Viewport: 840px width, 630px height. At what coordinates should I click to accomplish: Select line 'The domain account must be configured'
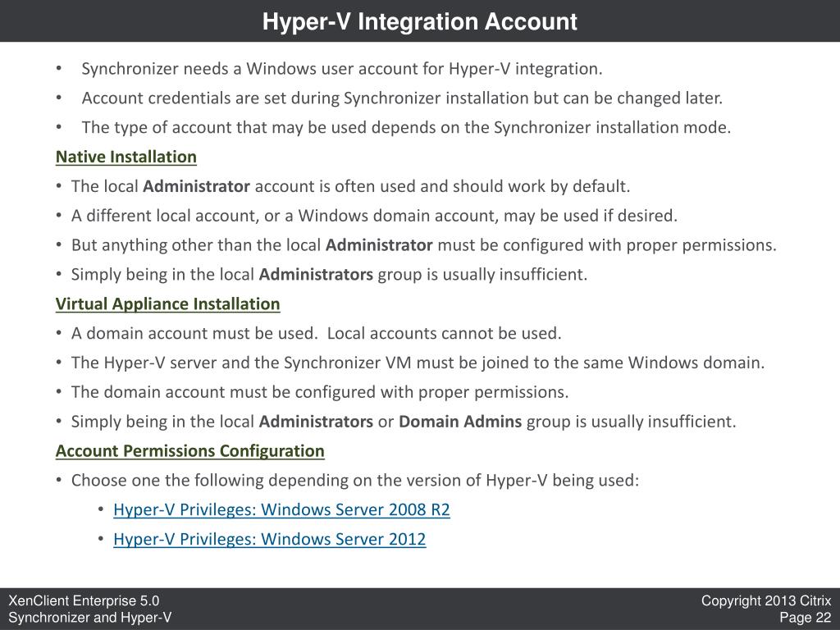(x=320, y=392)
